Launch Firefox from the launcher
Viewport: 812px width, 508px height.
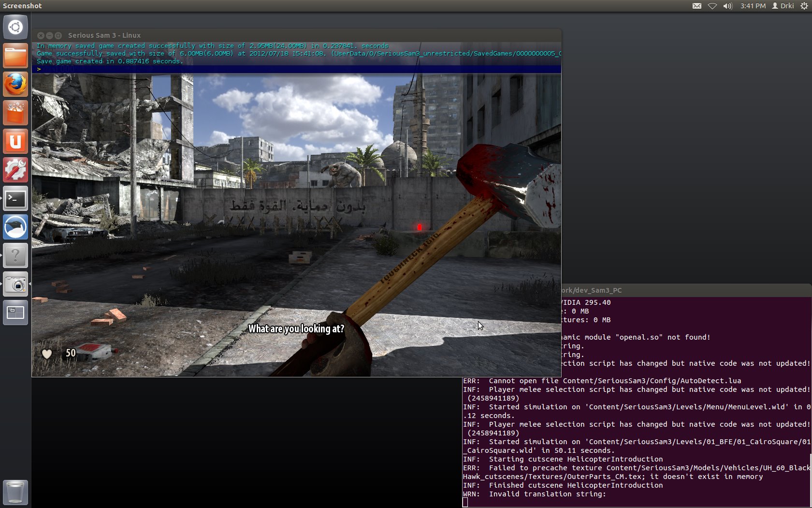tap(15, 85)
